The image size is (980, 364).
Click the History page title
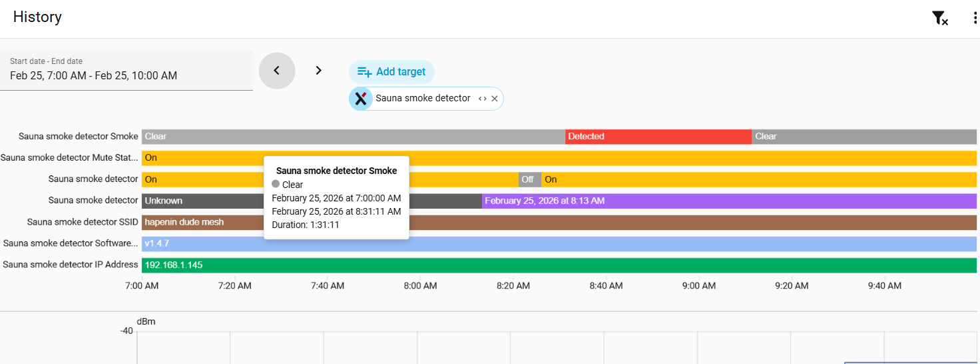point(37,17)
